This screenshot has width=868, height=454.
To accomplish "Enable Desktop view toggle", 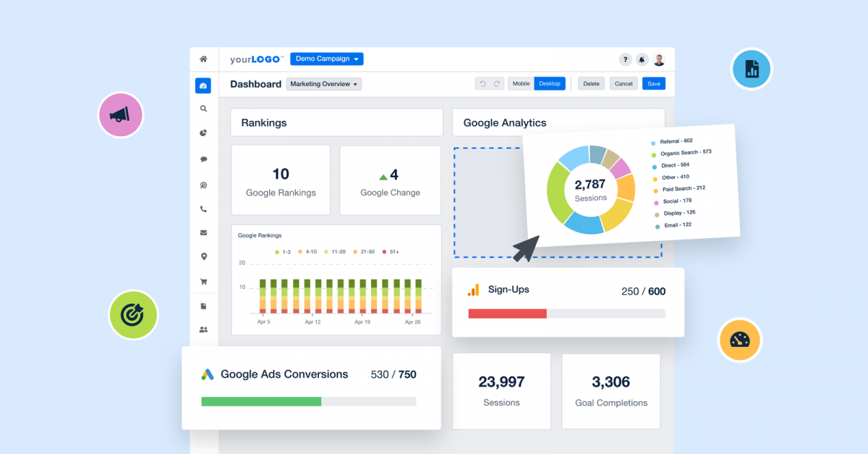I will pyautogui.click(x=549, y=83).
